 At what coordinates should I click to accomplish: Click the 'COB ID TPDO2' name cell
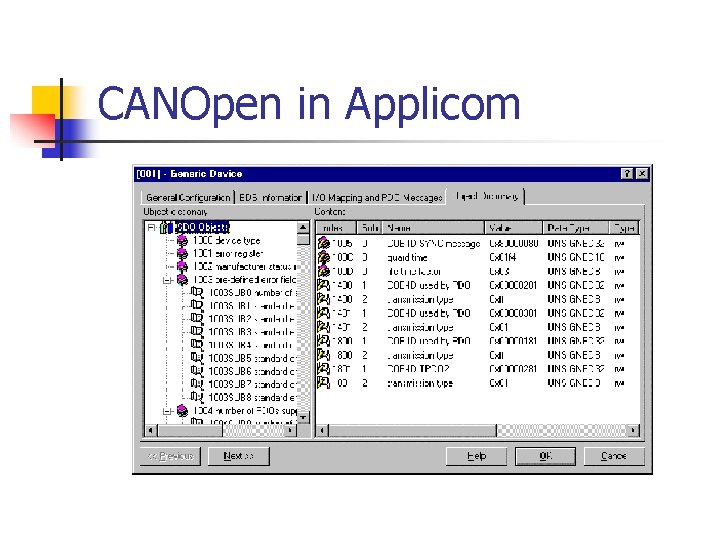click(x=418, y=369)
